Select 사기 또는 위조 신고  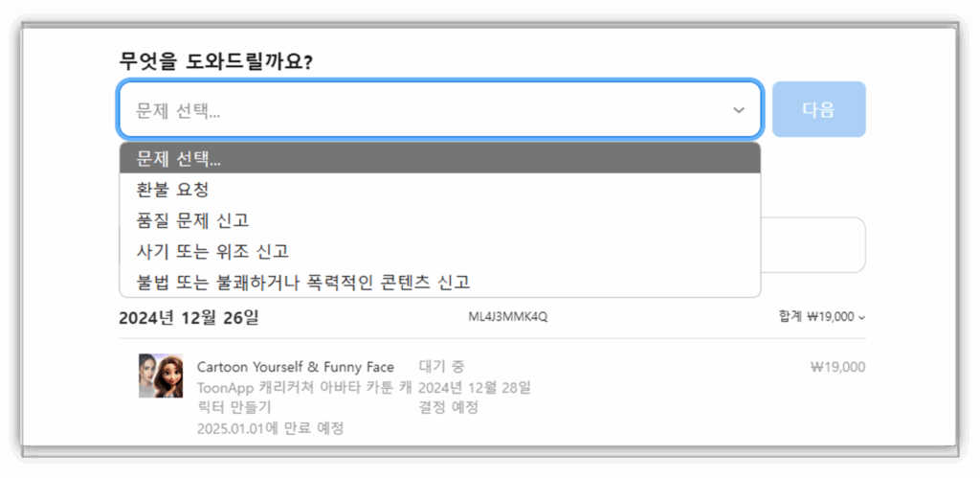coord(439,251)
